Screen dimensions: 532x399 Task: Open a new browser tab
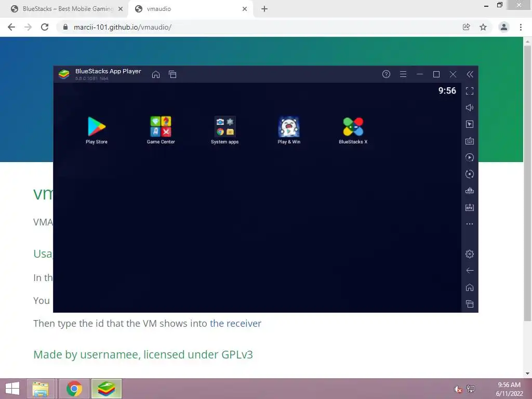pos(264,9)
